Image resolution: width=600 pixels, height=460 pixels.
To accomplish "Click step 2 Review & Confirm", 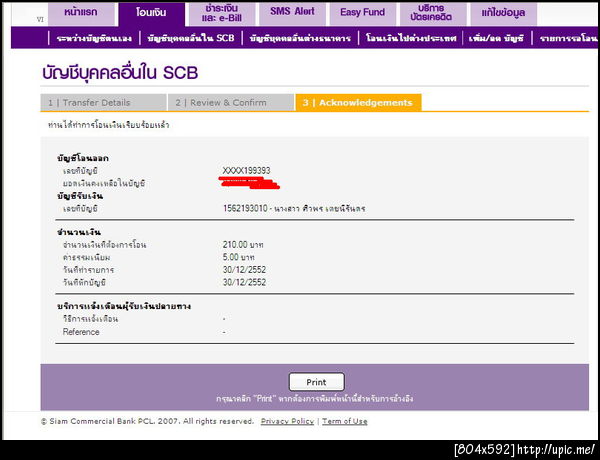I will [x=231, y=103].
